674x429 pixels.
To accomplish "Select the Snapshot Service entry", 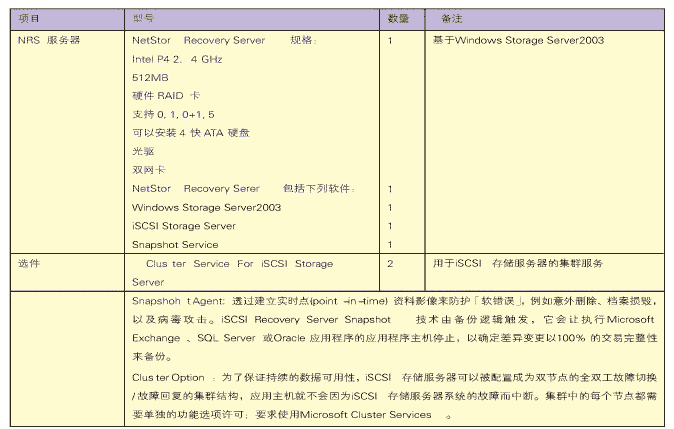I will tap(174, 244).
